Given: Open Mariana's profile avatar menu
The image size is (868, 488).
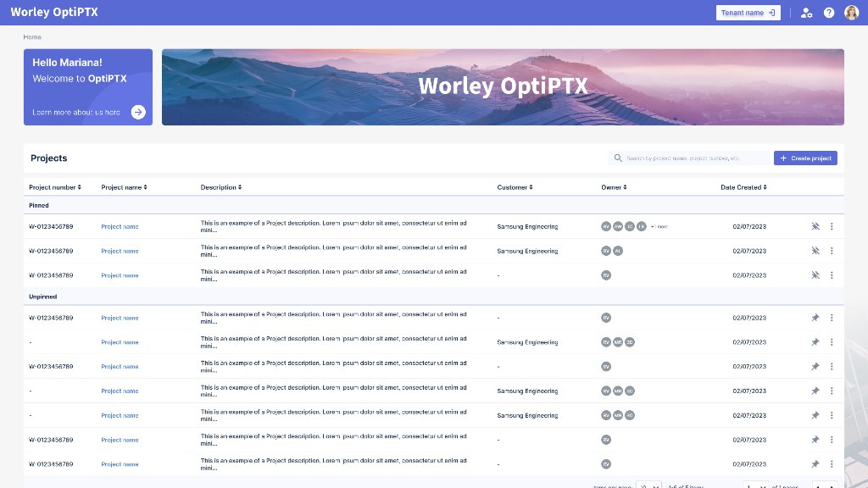Looking at the screenshot, I should click(851, 12).
